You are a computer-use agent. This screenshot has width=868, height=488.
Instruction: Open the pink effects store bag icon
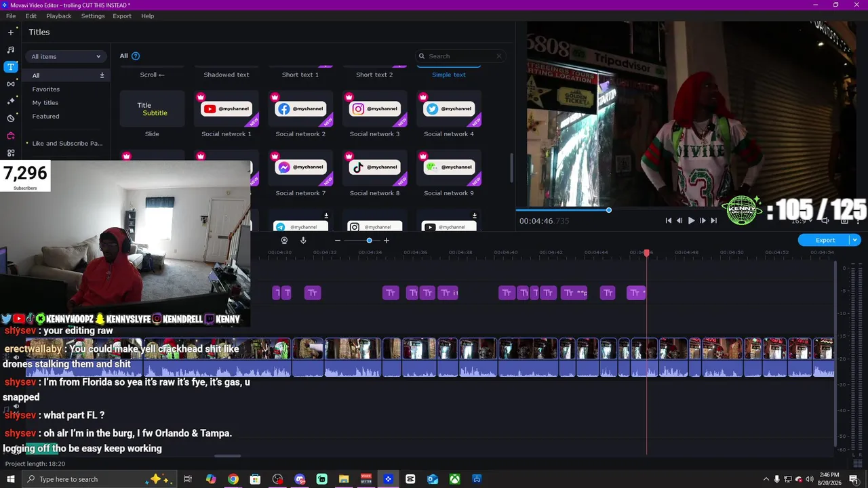click(x=11, y=136)
